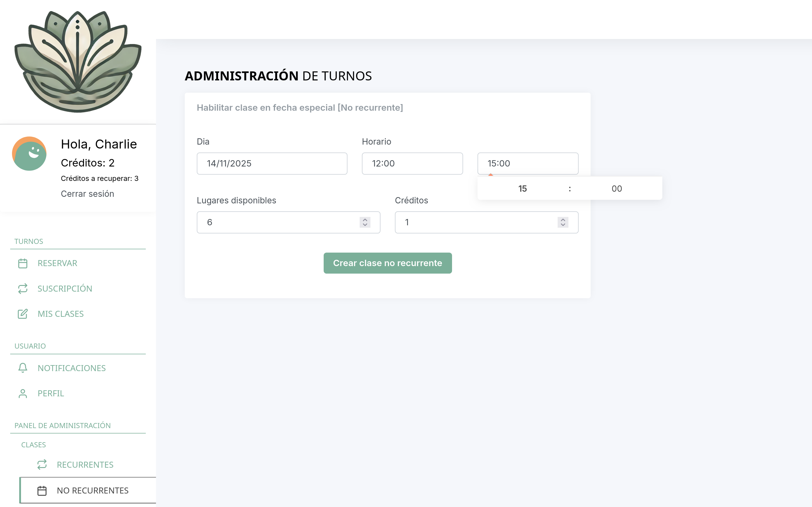Click the Suscripción repeat arrows icon
Screen dimensions: 812x507
click(x=22, y=289)
